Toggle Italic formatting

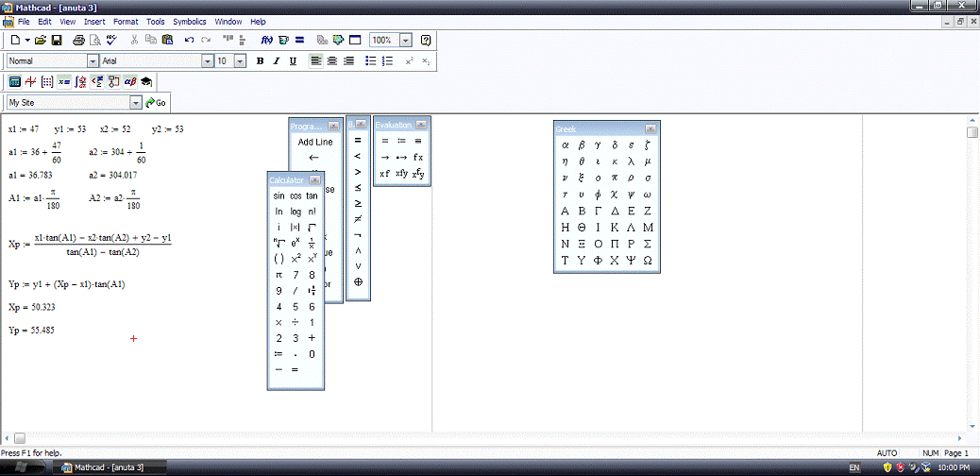(x=277, y=61)
